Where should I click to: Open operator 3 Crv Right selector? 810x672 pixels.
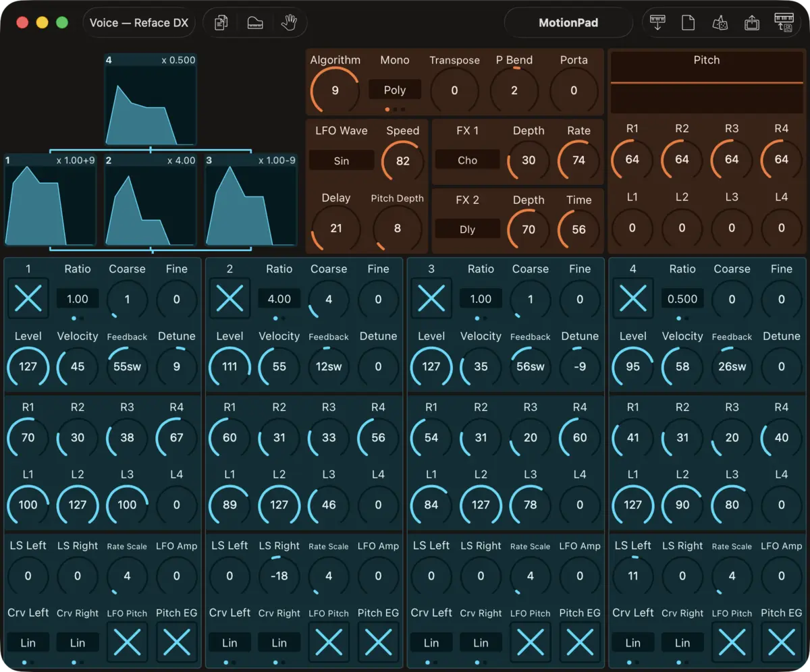(x=481, y=642)
